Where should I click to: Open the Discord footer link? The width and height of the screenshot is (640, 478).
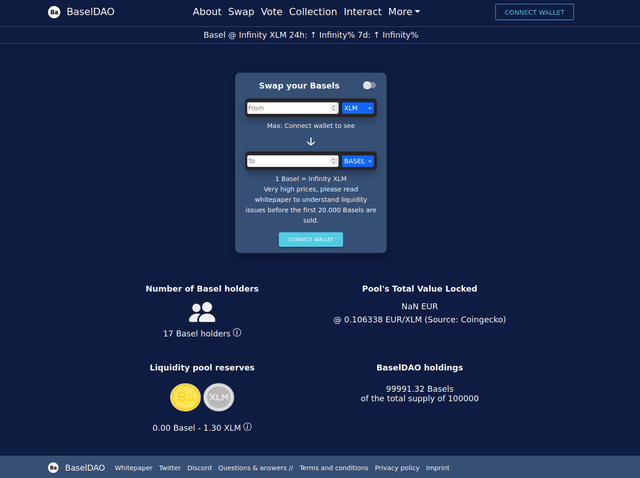tap(200, 468)
